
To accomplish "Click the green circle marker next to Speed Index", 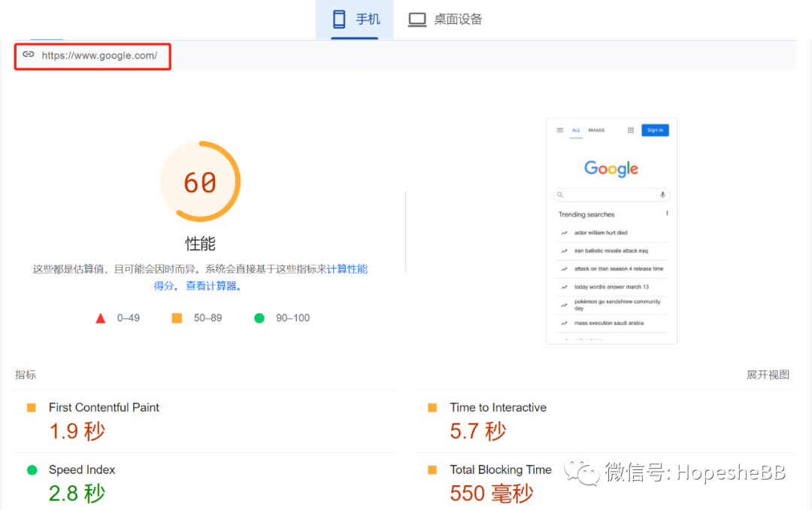I will [31, 469].
